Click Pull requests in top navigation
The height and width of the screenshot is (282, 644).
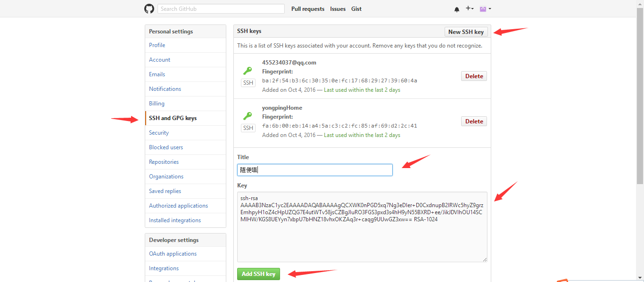tap(308, 9)
